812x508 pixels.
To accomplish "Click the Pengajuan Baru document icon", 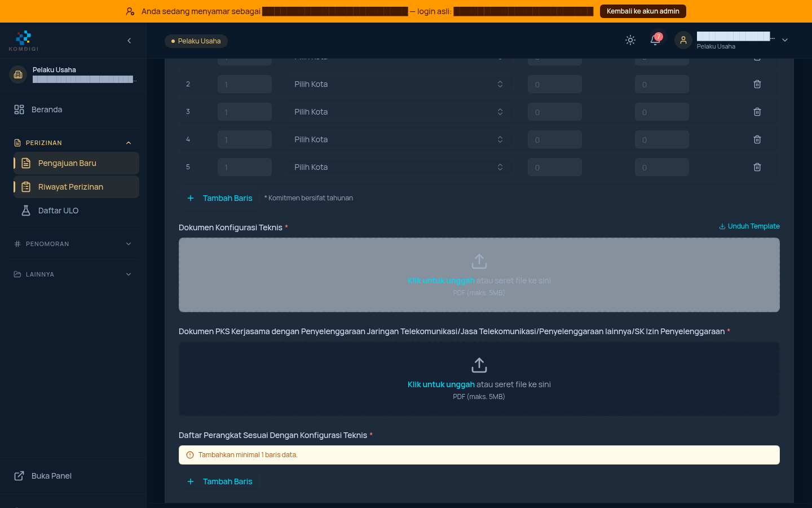I will (x=26, y=163).
